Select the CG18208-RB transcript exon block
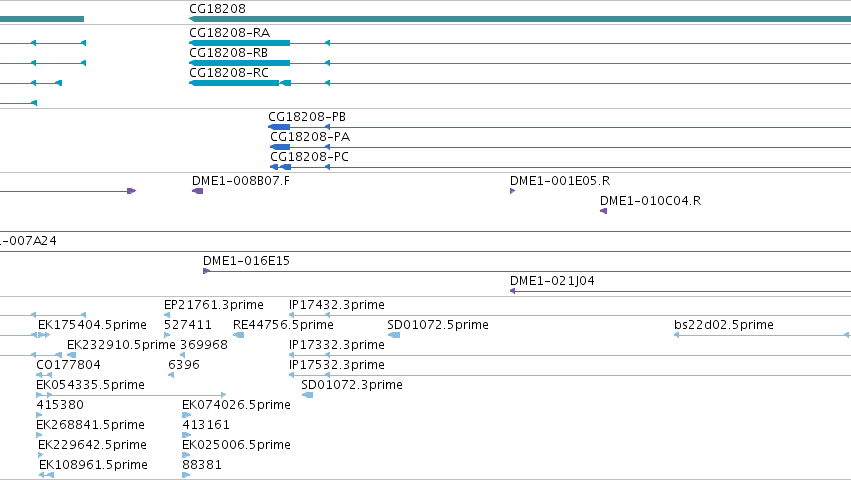 tap(239, 63)
